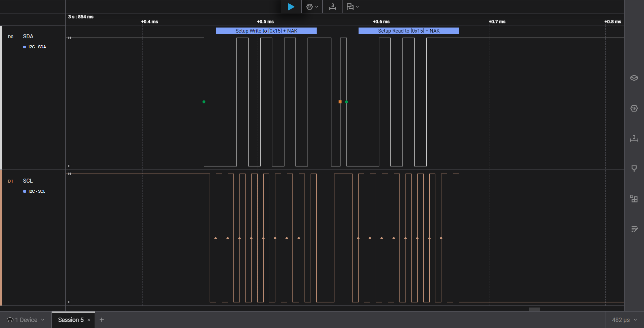Screen dimensions: 644x328
Task: Open the Analyzers panel in right sidebar
Action: click(634, 108)
